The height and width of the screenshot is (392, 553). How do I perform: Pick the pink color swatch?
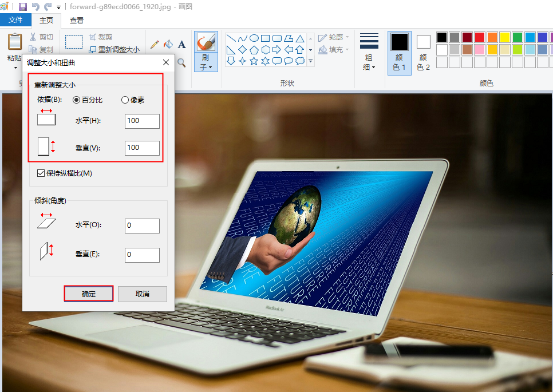click(x=480, y=49)
